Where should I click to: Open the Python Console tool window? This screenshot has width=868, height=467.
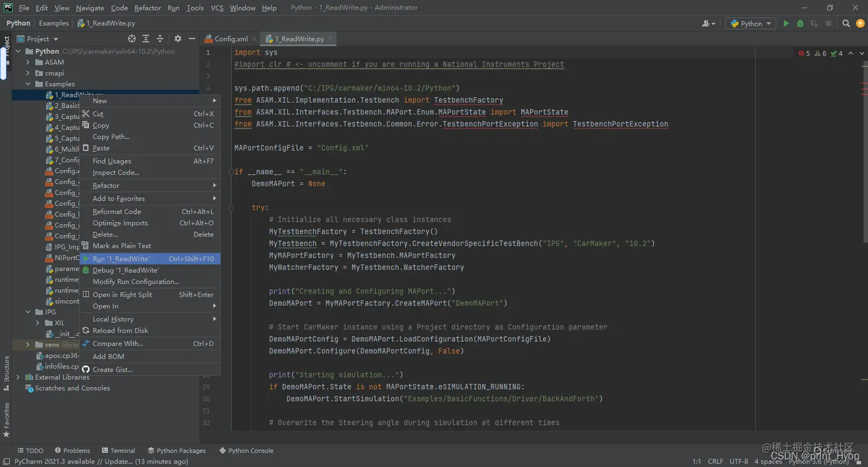pyautogui.click(x=246, y=451)
